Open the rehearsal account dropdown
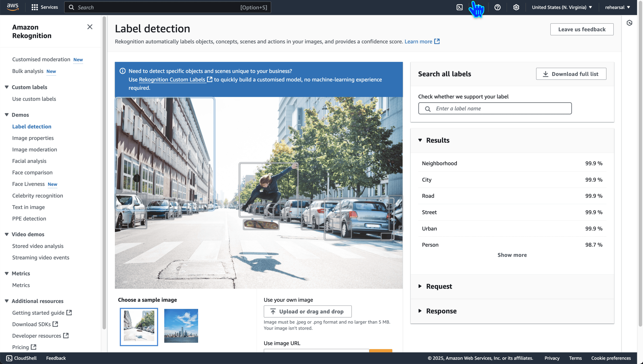Image resolution: width=643 pixels, height=364 pixels. [617, 7]
